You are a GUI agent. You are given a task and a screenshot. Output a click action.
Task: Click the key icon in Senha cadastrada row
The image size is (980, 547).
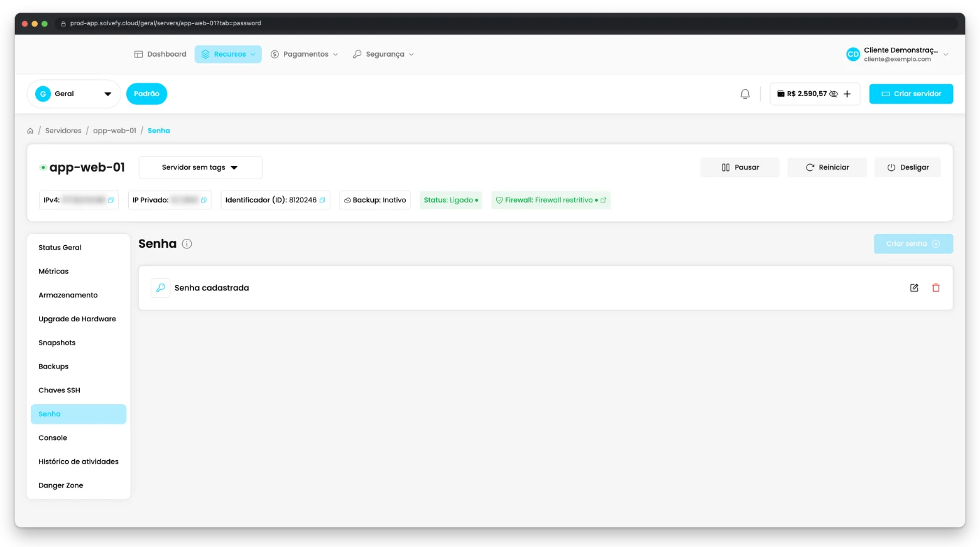click(x=161, y=288)
